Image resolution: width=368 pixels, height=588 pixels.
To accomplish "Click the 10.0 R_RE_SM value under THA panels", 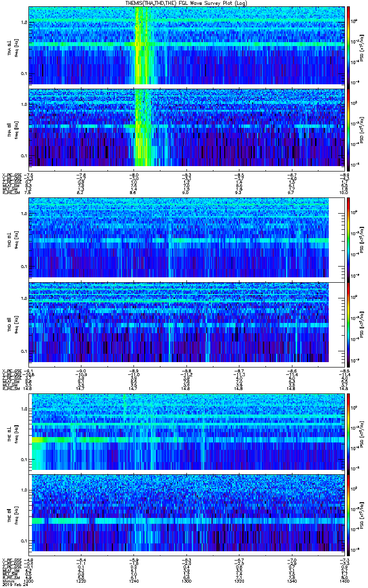I will coord(344,194).
